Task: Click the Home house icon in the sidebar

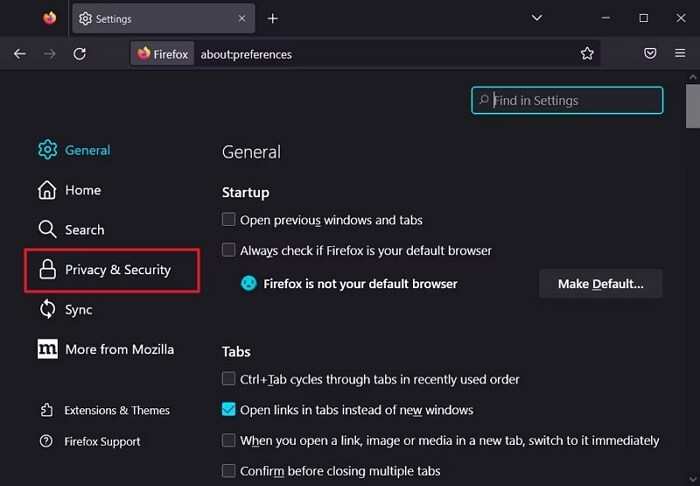Action: pos(47,190)
